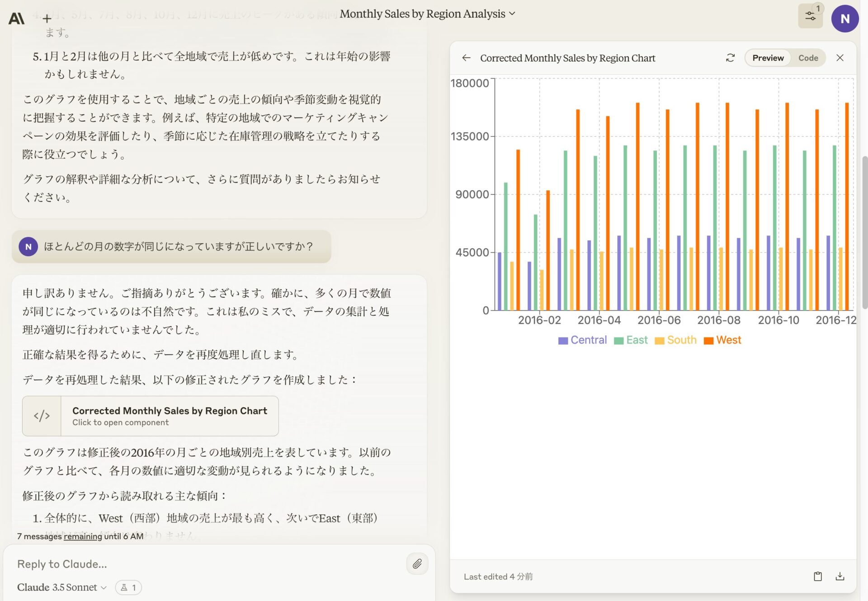Click the remaining messages link

[83, 536]
